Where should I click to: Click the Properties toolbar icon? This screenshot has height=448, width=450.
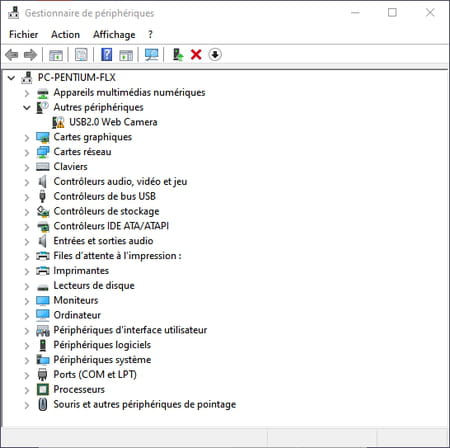pyautogui.click(x=81, y=55)
